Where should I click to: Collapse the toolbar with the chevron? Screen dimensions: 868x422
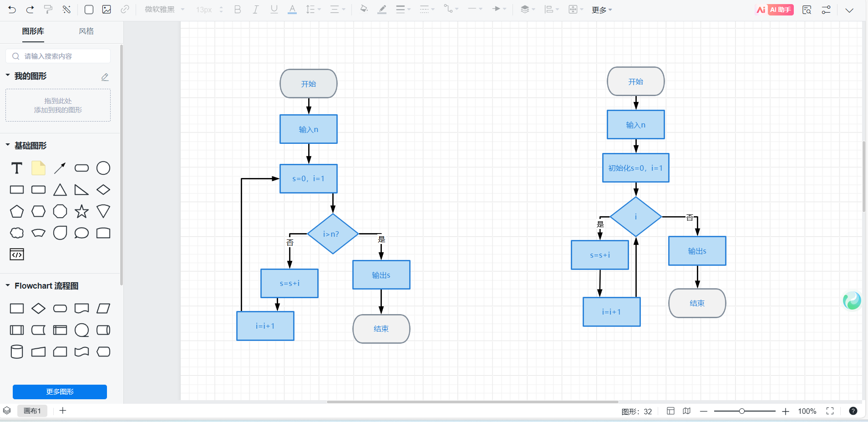point(849,10)
